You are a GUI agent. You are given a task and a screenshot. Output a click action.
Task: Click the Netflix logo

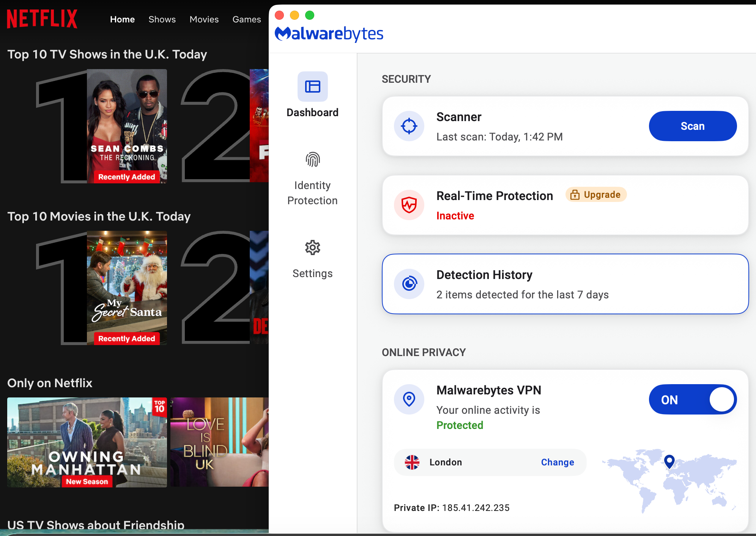pyautogui.click(x=42, y=18)
